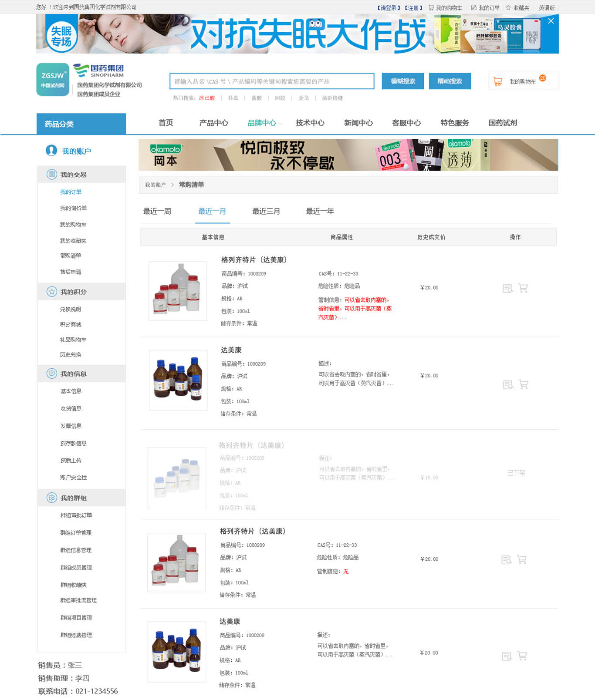Open 发票信息 in sidebar

coord(71,426)
